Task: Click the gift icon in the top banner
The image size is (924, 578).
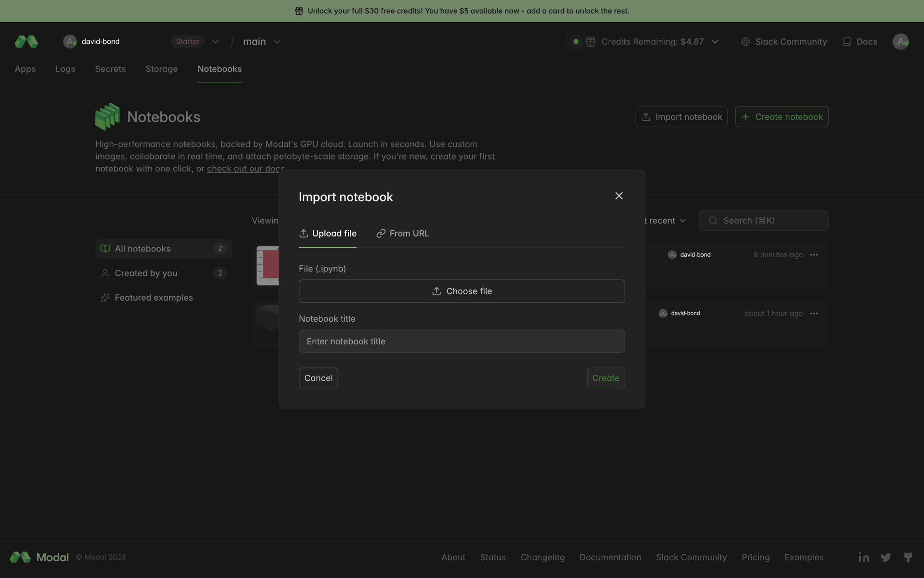Action: [x=299, y=11]
